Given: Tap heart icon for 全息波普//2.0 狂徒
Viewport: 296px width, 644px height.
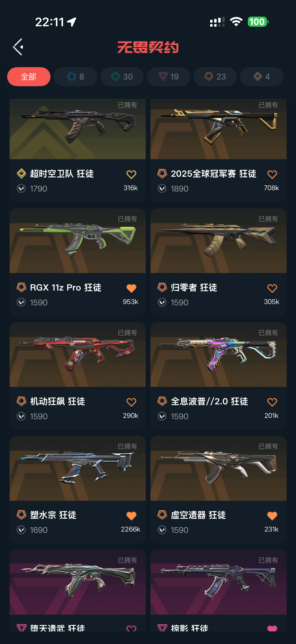Looking at the screenshot, I should (272, 402).
